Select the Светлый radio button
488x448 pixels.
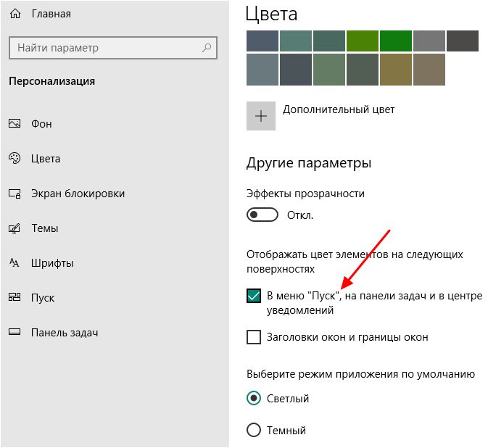254,398
